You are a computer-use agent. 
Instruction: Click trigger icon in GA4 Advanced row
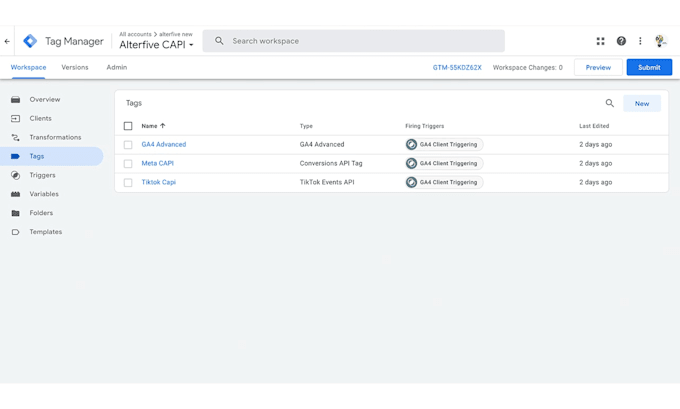pos(411,144)
